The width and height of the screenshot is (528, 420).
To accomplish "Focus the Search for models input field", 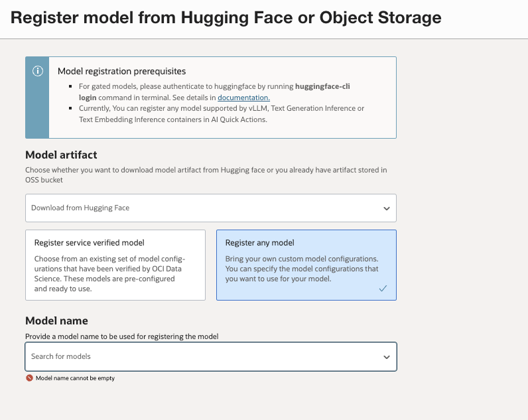I will [x=199, y=356].
